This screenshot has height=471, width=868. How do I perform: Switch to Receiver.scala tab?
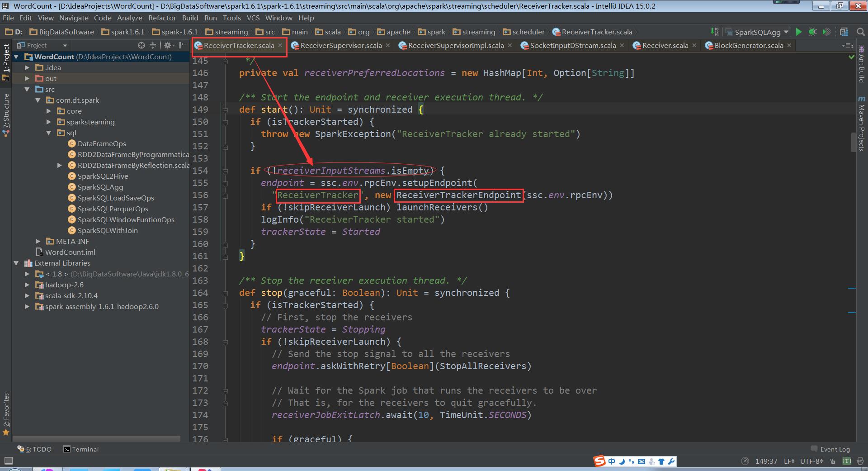coord(665,45)
